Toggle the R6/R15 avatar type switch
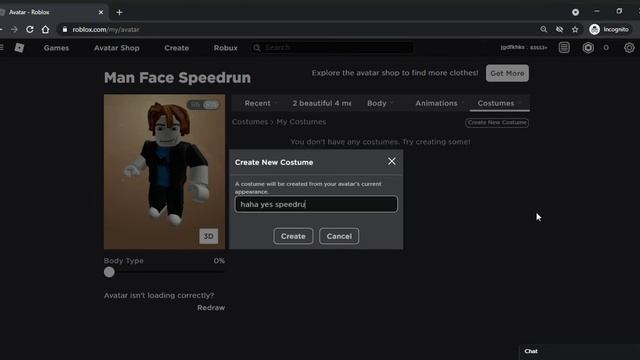This screenshot has height=360, width=640. [203, 105]
